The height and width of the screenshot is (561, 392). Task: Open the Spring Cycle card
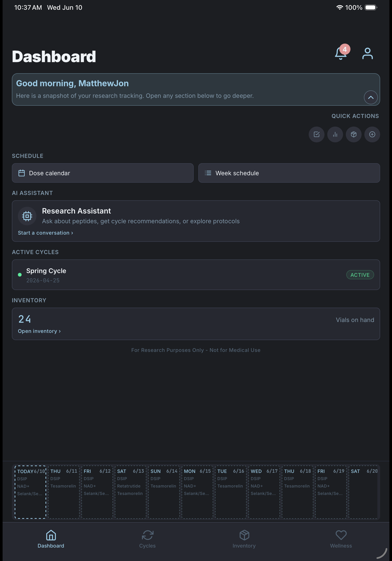pyautogui.click(x=196, y=275)
